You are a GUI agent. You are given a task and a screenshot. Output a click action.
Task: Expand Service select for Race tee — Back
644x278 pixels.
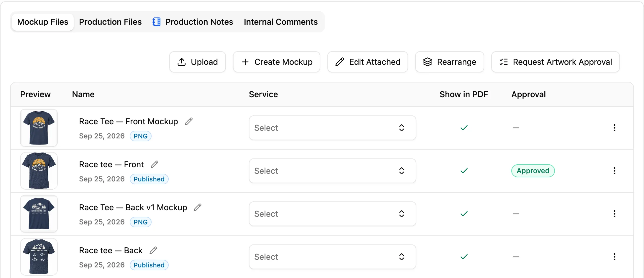(x=333, y=257)
